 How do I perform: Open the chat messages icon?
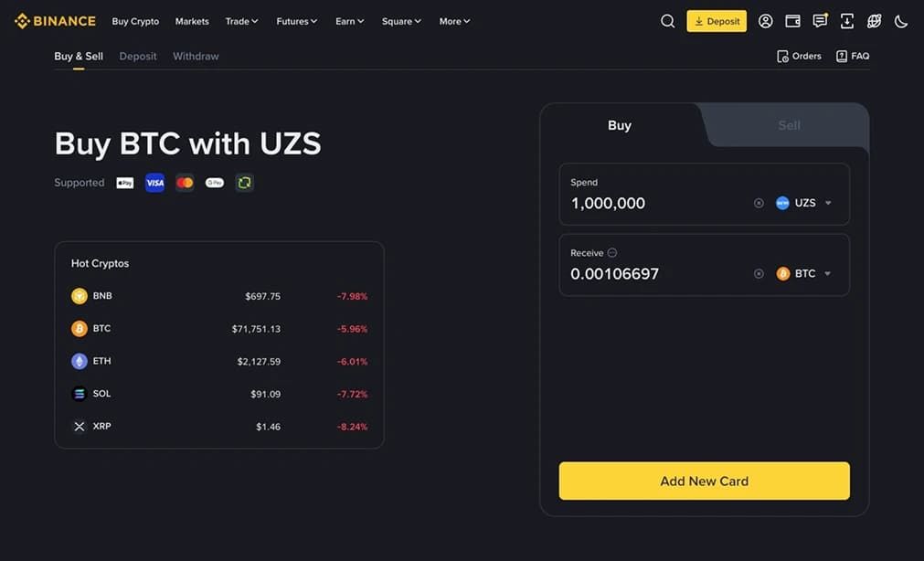(x=820, y=21)
